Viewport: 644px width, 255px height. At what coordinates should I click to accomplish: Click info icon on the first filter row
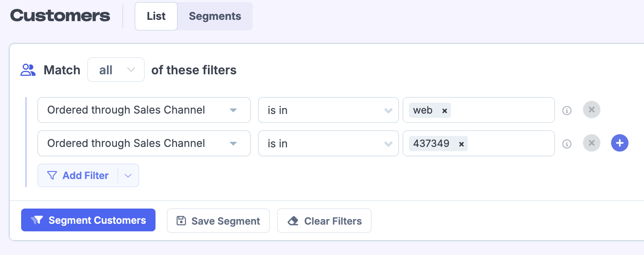(567, 111)
